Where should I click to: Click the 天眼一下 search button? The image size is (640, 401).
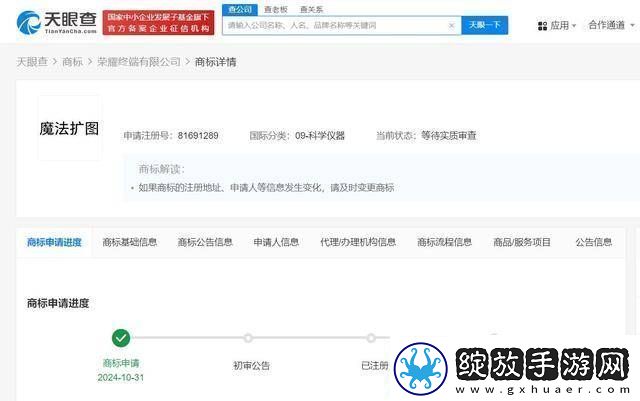coord(484,25)
